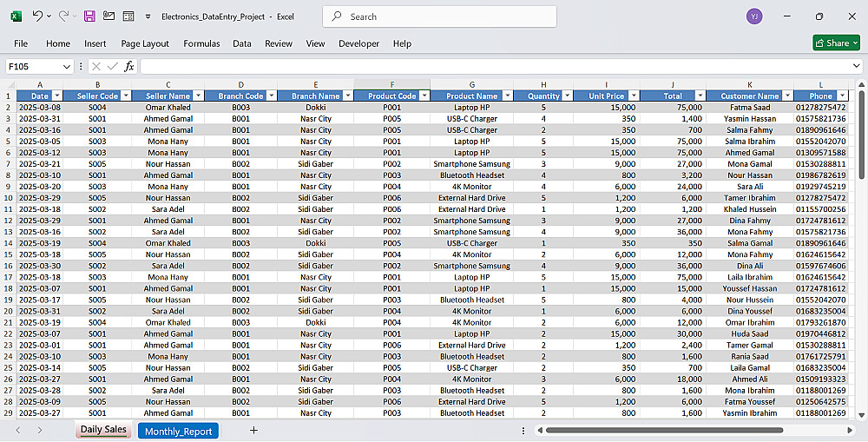The height and width of the screenshot is (442, 868).
Task: Click the vertical scrollbar thumb
Action: [861, 135]
